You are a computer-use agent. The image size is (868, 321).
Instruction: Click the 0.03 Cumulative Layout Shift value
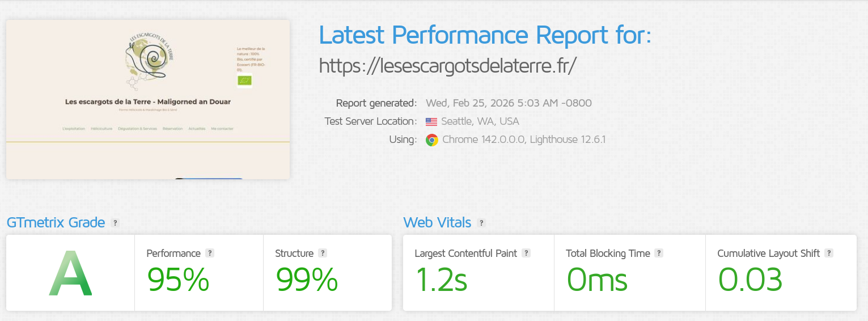[x=750, y=279]
